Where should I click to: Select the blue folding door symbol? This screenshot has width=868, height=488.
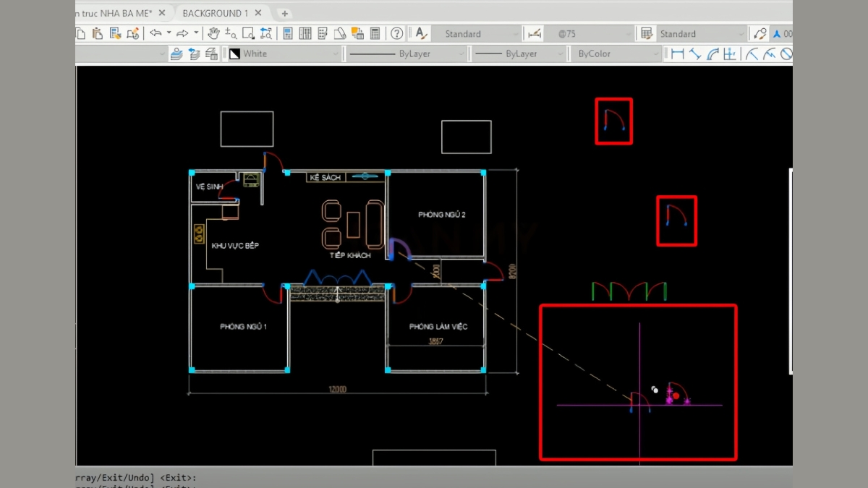[338, 277]
